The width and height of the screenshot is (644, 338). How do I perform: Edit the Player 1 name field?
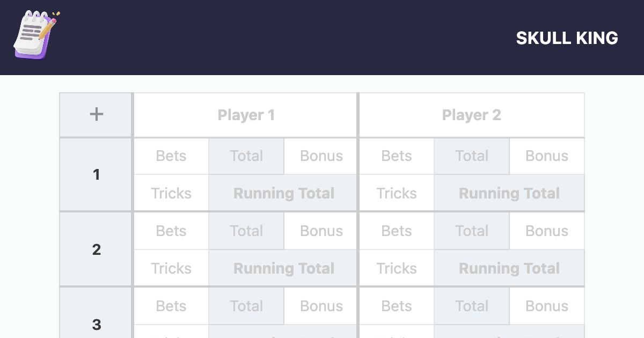[x=246, y=115]
